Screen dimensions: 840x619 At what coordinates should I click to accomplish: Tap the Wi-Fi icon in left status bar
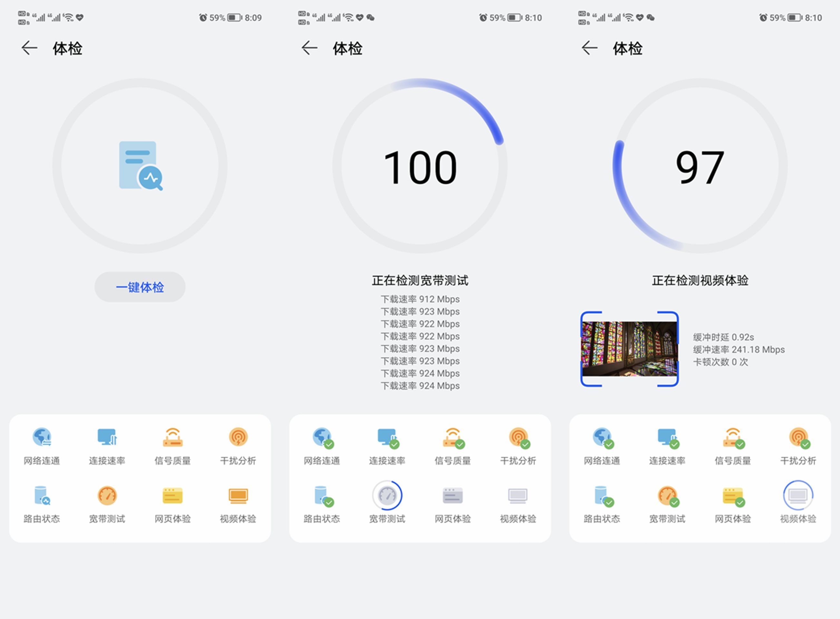click(x=68, y=17)
